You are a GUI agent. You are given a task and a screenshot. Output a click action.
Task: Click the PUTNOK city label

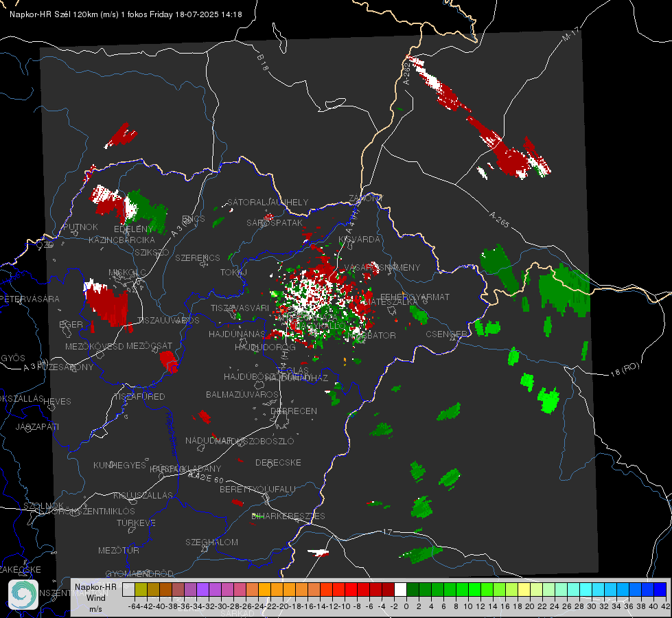click(80, 227)
